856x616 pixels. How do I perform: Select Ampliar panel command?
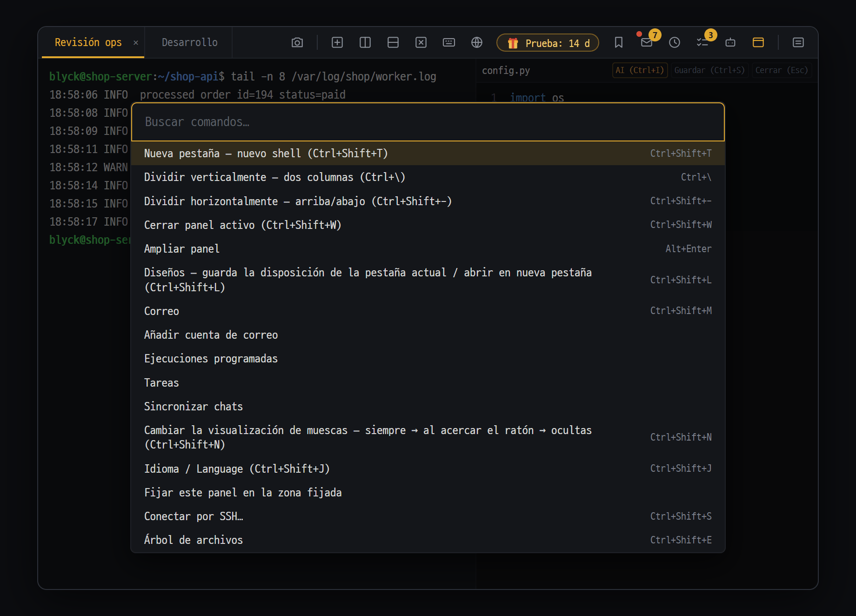428,249
